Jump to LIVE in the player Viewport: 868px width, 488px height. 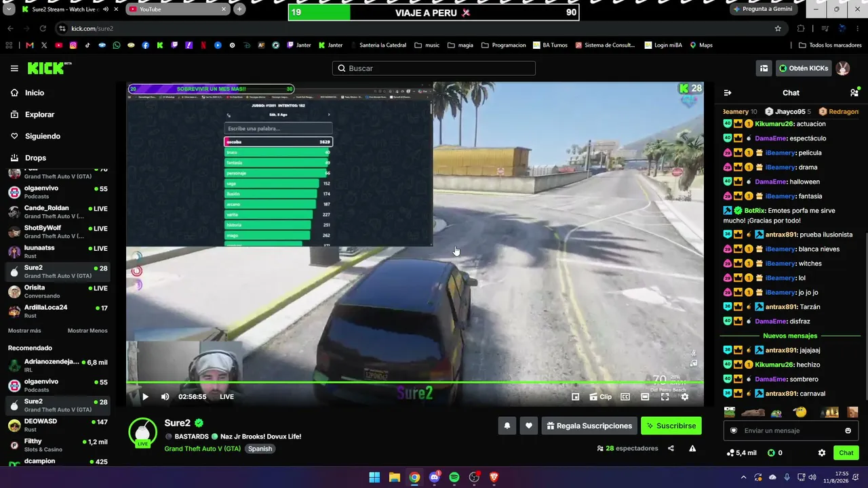[x=226, y=396]
